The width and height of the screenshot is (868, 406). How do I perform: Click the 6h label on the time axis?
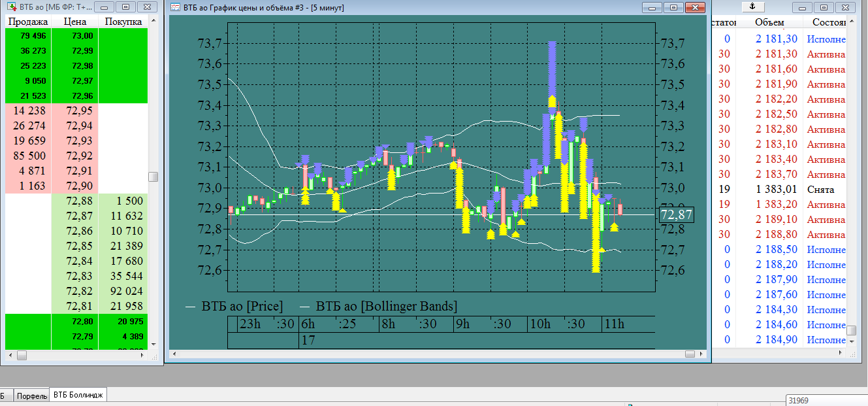308,324
